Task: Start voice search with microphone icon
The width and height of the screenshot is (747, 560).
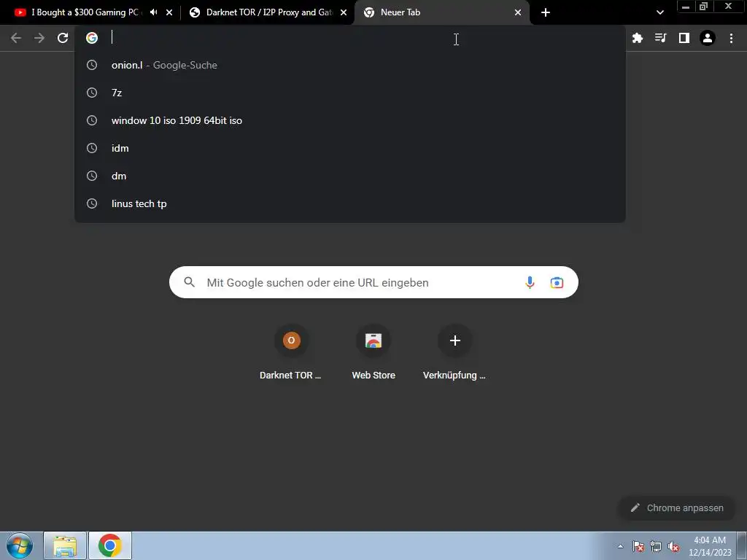Action: (530, 282)
